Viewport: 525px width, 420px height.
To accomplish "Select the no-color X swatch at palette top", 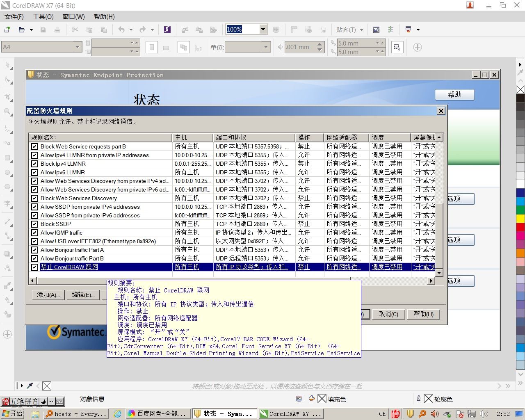I will (520, 89).
